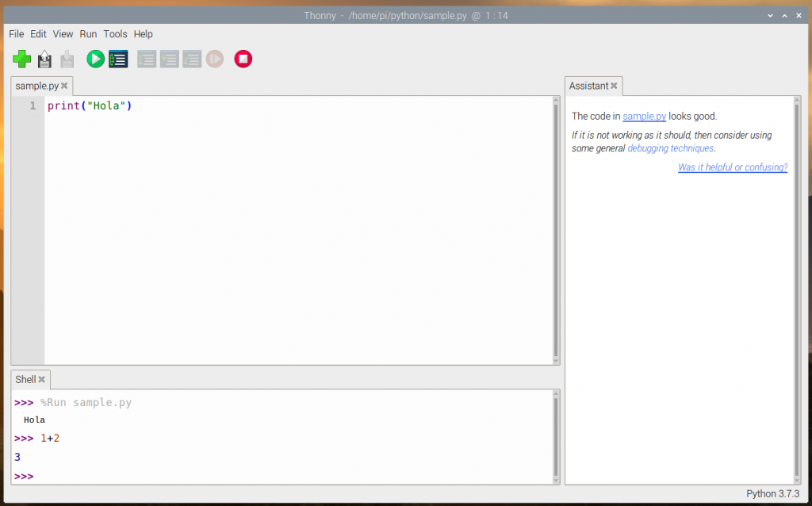Click the Step over debug icon
812x506 pixels.
tap(147, 59)
